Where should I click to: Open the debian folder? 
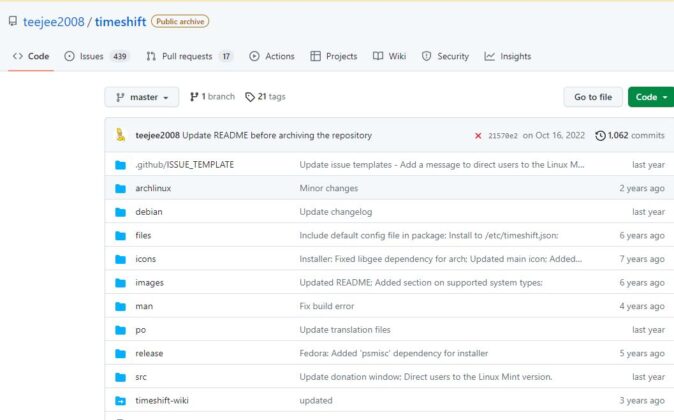coord(149,212)
